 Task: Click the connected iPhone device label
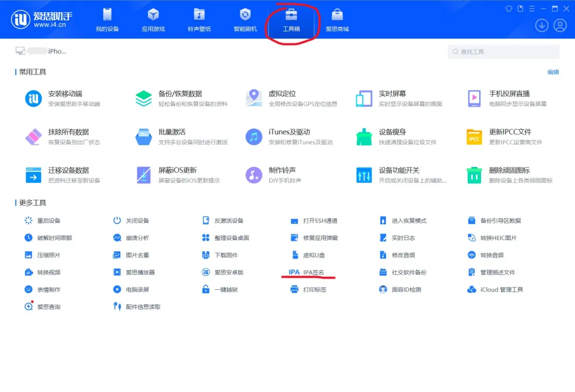41,51
